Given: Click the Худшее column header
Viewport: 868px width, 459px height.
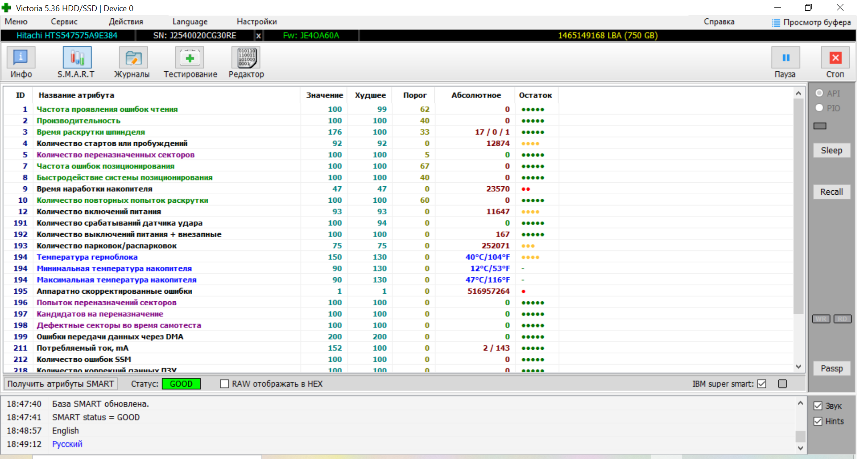Looking at the screenshot, I should click(370, 95).
